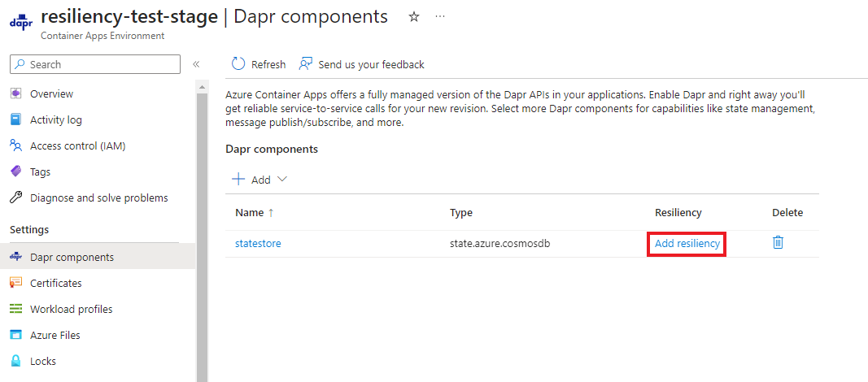Open the more options ellipsis in header
Screen dimensions: 868x382
440,16
